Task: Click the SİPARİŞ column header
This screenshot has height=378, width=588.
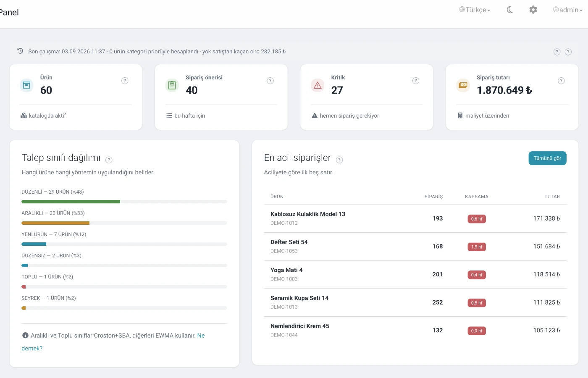Action: point(433,197)
